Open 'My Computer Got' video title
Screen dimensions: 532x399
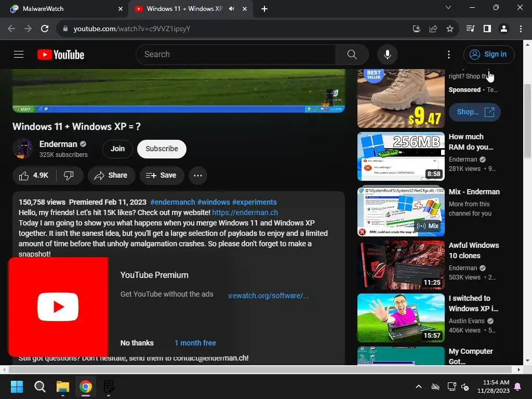click(x=471, y=356)
